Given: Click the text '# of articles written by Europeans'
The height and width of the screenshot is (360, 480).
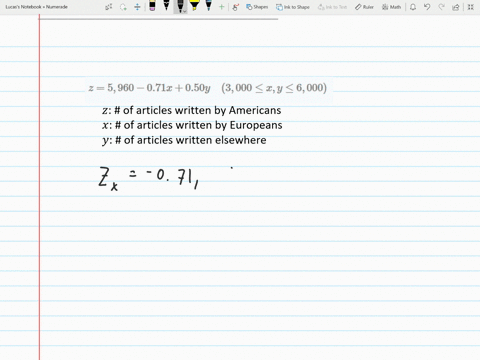Looking at the screenshot, I should (199, 125).
